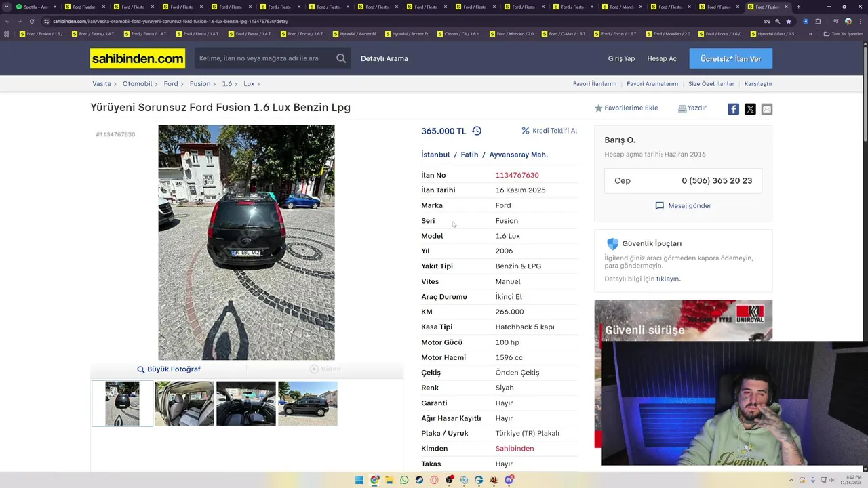This screenshot has width=868, height=488.
Task: Click the Mesaj gönder chat bubble icon
Action: coord(660,205)
